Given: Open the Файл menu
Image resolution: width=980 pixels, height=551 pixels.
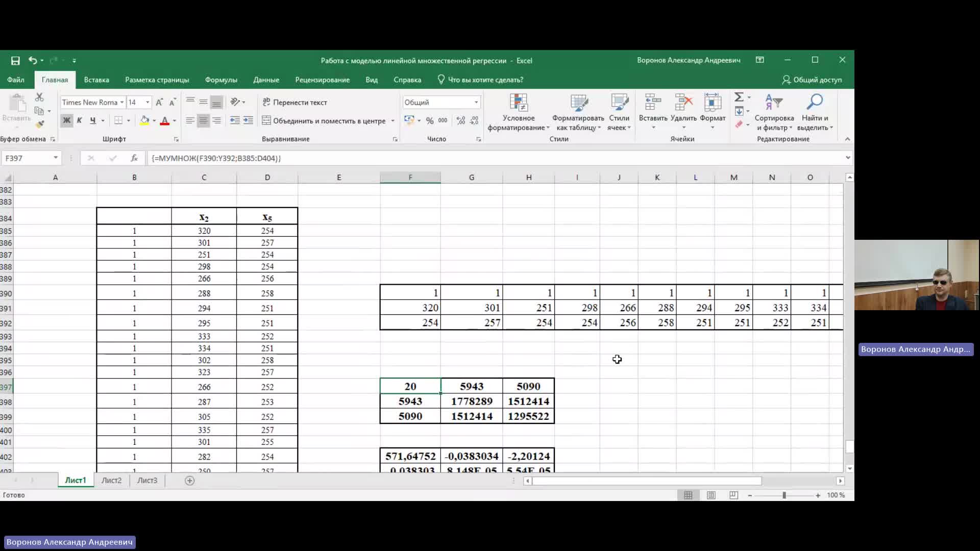Looking at the screenshot, I should coord(16,80).
